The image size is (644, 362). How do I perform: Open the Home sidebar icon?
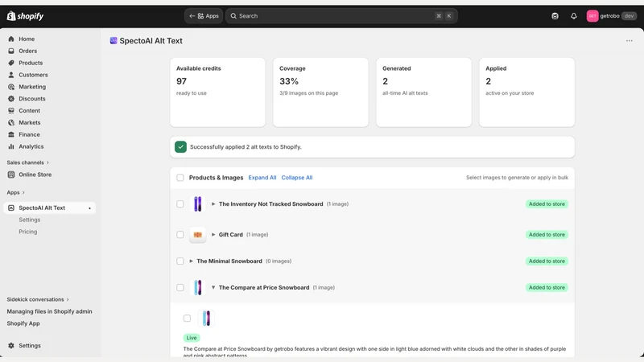click(11, 39)
